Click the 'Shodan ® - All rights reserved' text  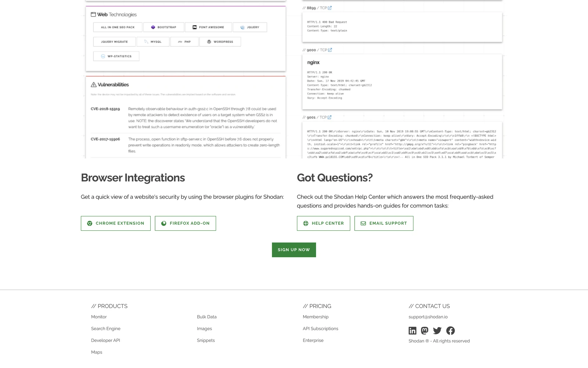click(x=439, y=341)
